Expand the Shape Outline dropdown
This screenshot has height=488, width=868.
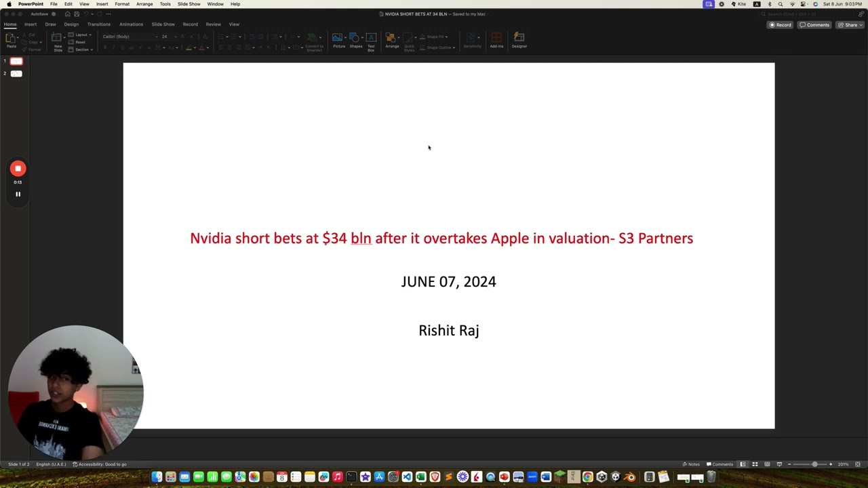click(437, 47)
